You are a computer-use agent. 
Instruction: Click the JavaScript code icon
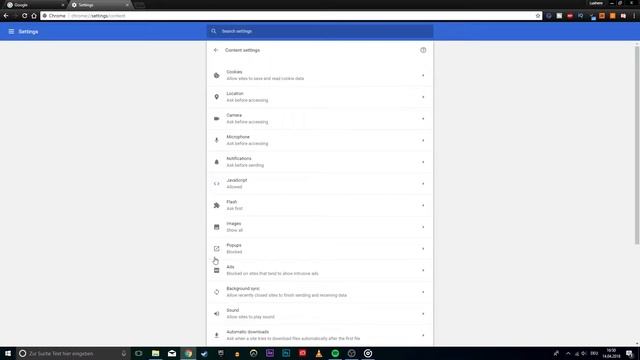click(x=217, y=184)
